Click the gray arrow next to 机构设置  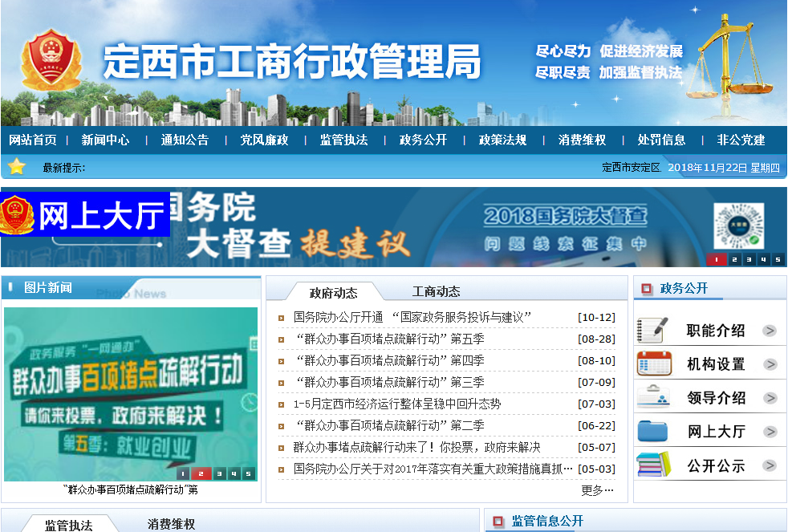770,364
